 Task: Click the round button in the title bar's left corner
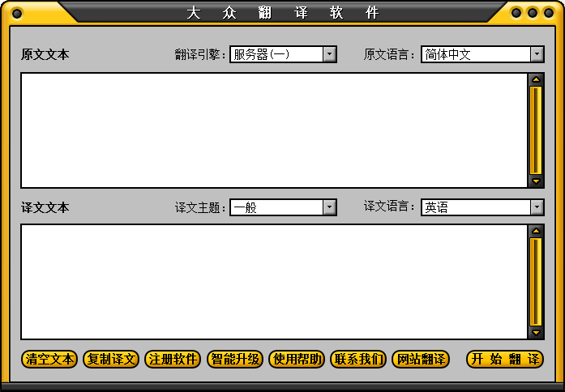(x=17, y=14)
